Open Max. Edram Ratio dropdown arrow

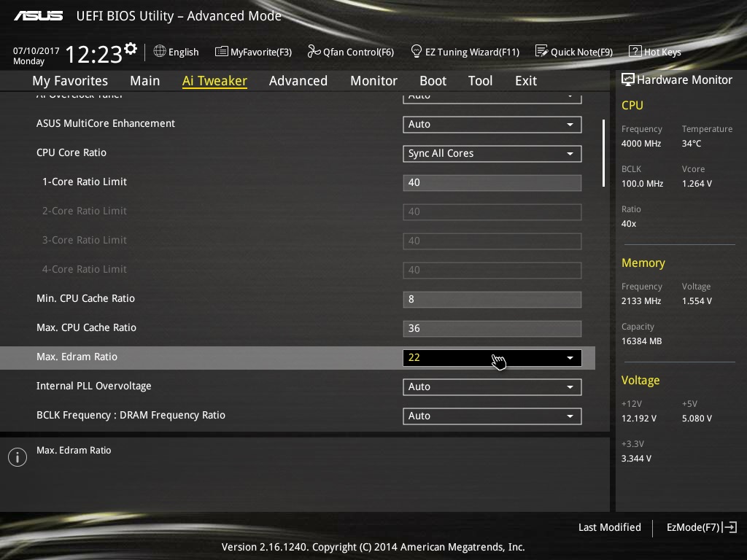point(570,357)
